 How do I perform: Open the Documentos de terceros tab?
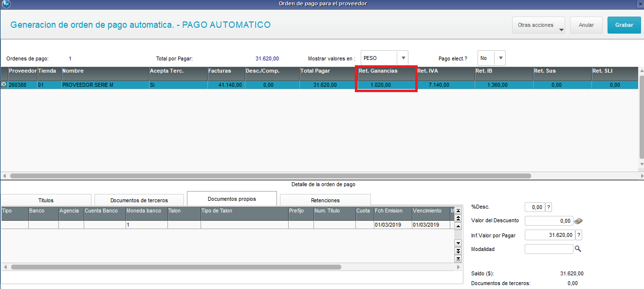point(139,200)
